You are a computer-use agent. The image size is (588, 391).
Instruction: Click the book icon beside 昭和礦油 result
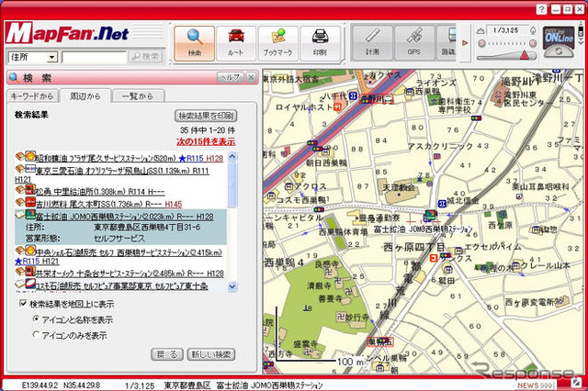20,157
